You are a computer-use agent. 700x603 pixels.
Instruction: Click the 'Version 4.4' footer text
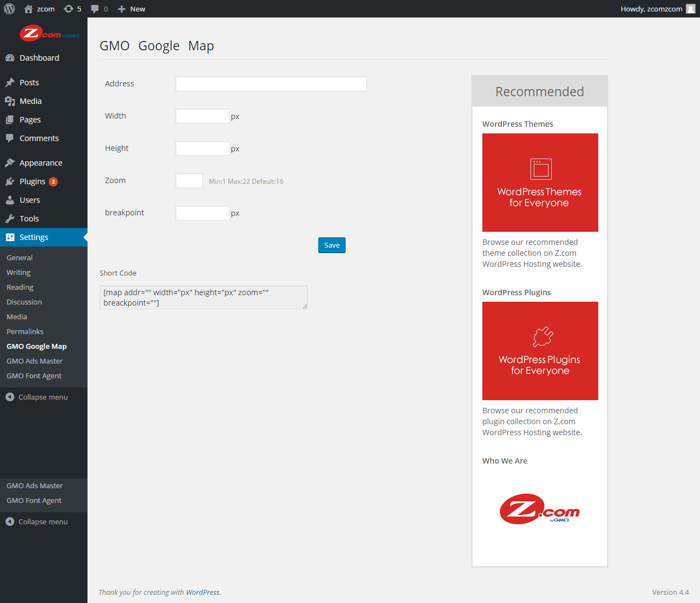[x=670, y=592]
